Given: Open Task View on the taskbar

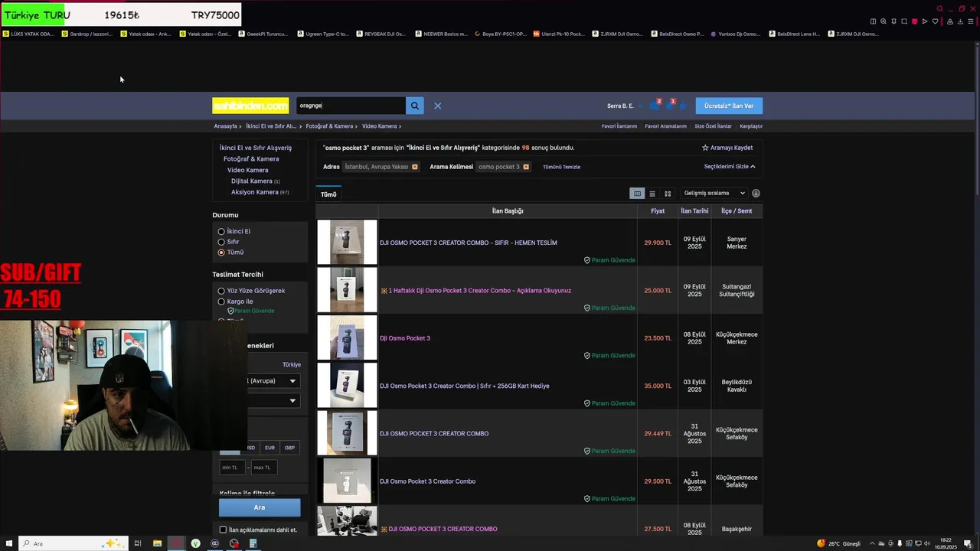Looking at the screenshot, I should point(138,543).
